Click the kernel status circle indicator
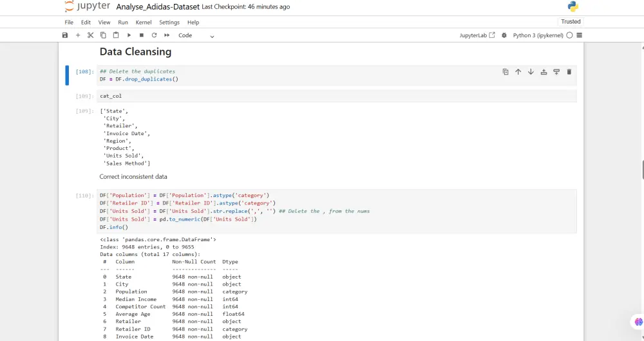 [x=569, y=35]
